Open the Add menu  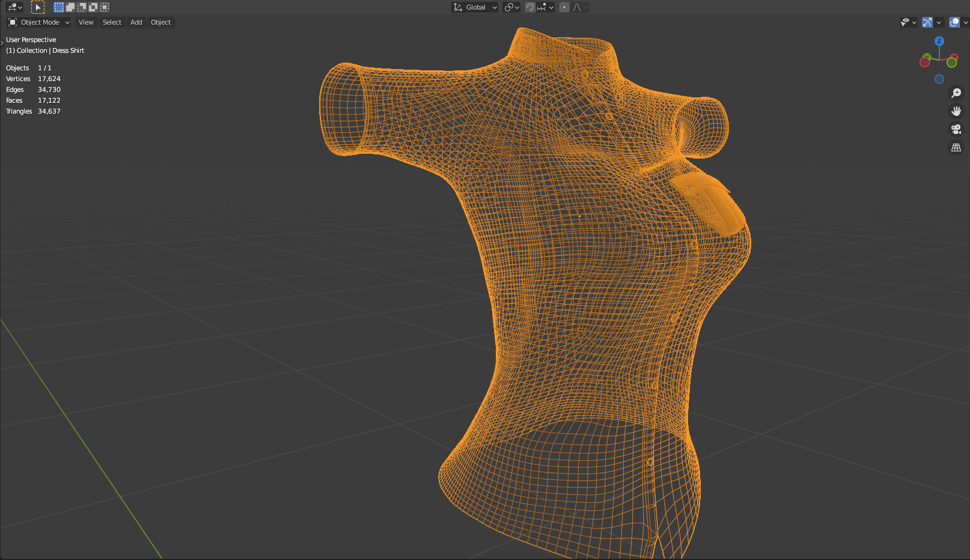tap(136, 22)
